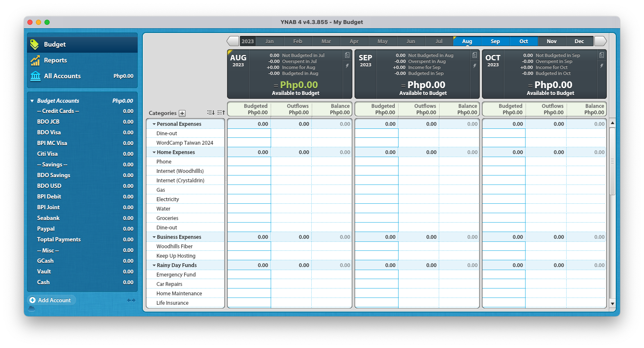644x348 pixels.
Task: Open the Reports section
Action: [x=55, y=60]
